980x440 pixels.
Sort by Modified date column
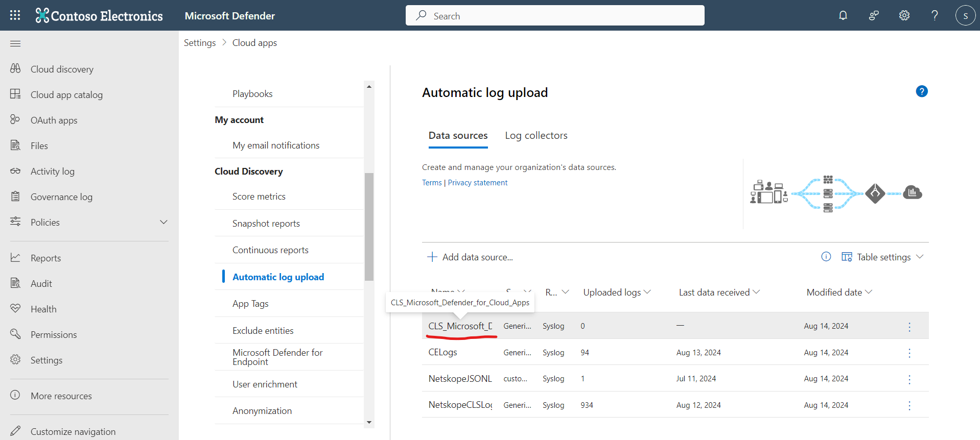coord(839,292)
